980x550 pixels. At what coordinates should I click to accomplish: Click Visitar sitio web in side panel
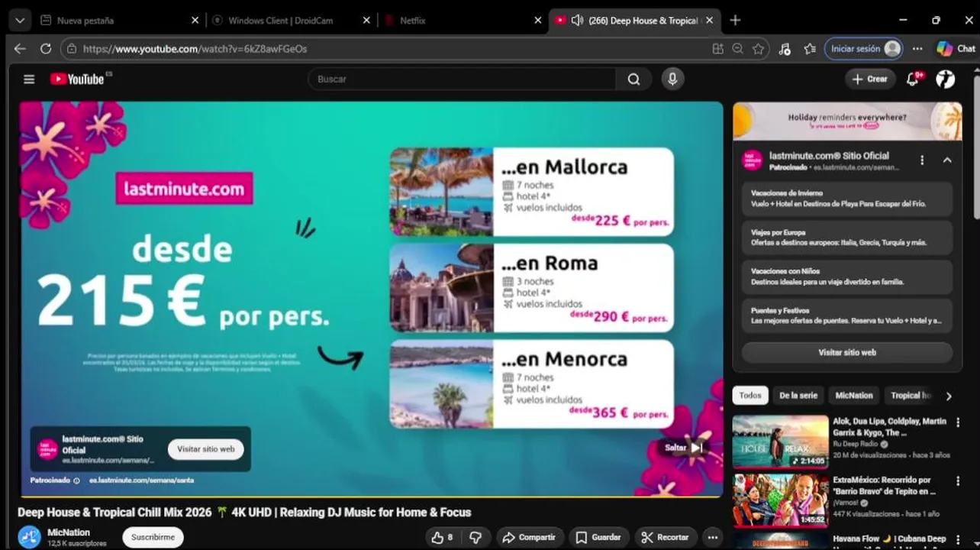pyautogui.click(x=847, y=352)
